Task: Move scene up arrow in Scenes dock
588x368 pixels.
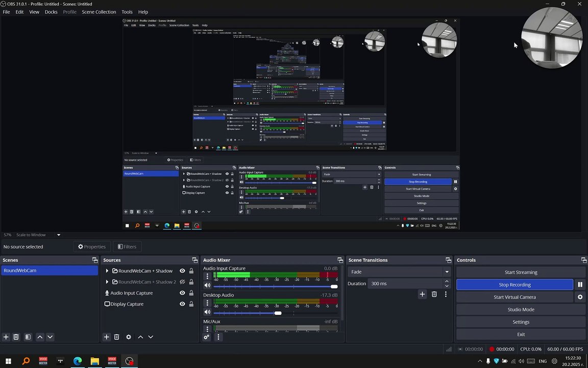Action: coord(40,337)
